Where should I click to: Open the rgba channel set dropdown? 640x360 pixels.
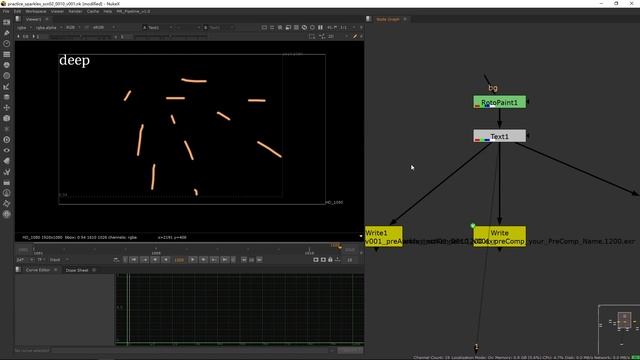[x=24, y=27]
